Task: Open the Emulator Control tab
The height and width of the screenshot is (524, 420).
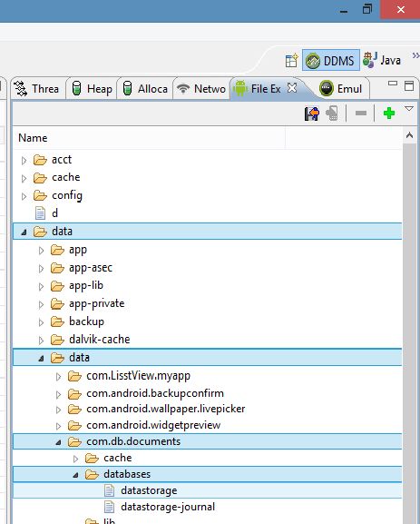Action: (x=341, y=89)
